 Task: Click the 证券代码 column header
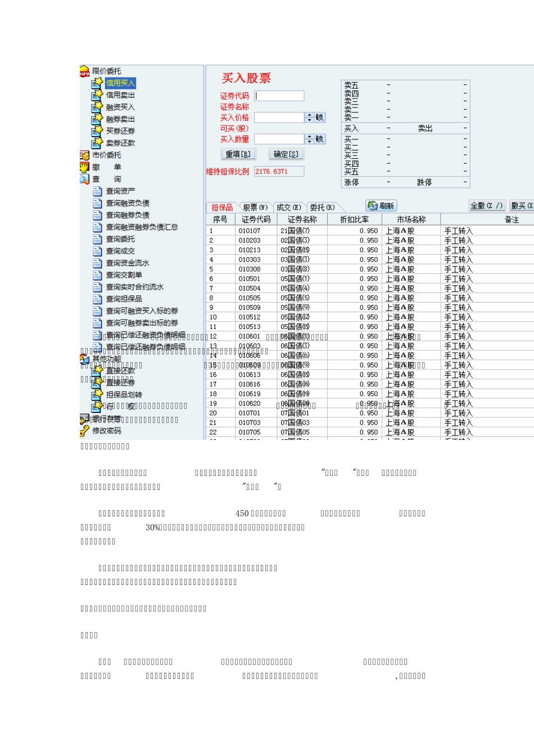(x=256, y=219)
